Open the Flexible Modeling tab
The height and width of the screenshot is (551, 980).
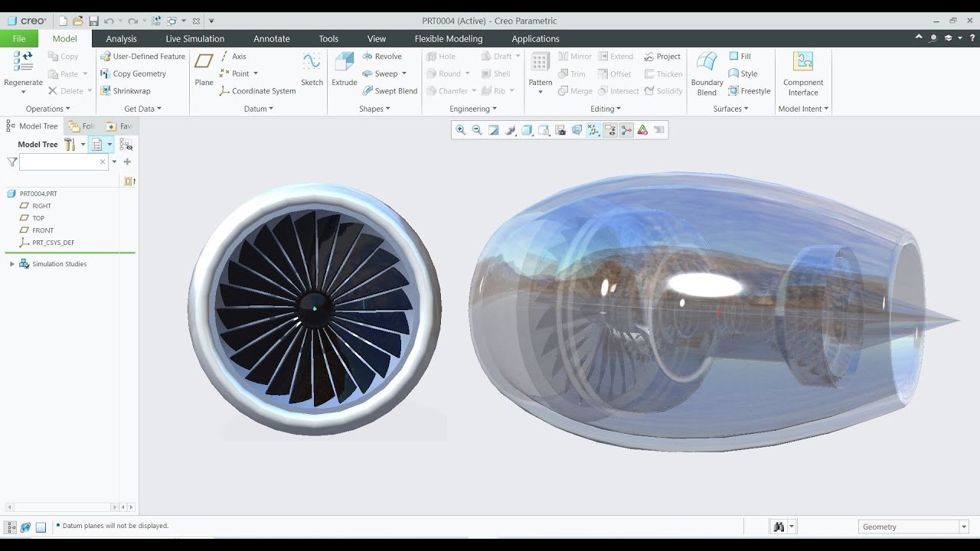(449, 39)
